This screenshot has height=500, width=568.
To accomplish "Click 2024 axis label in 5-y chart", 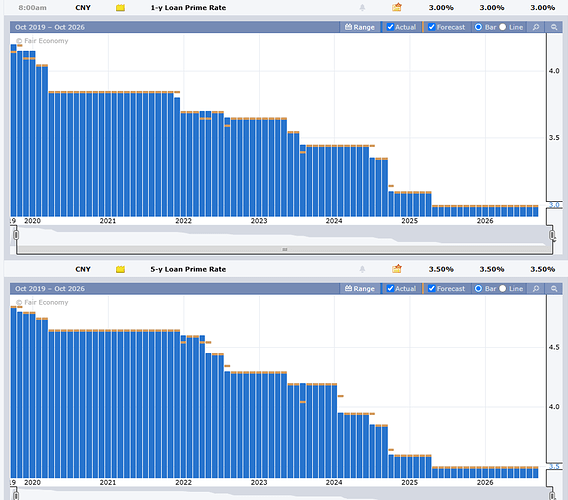I will [334, 483].
